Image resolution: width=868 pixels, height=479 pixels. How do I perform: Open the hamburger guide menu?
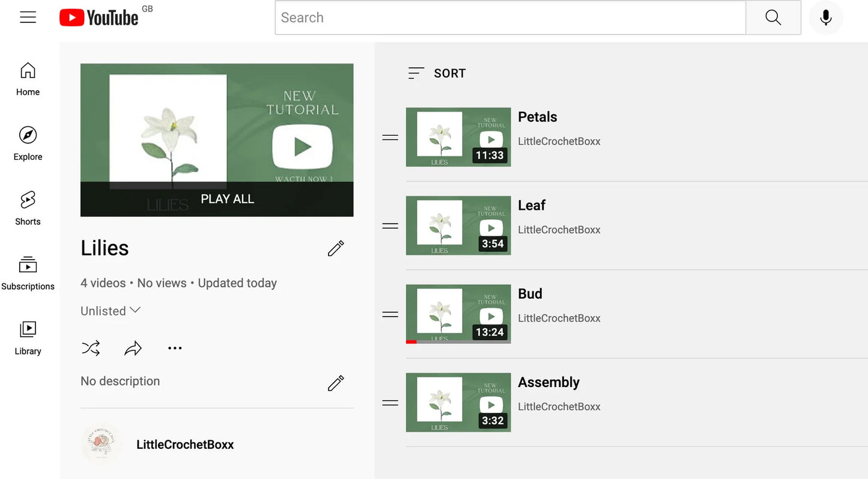(28, 17)
